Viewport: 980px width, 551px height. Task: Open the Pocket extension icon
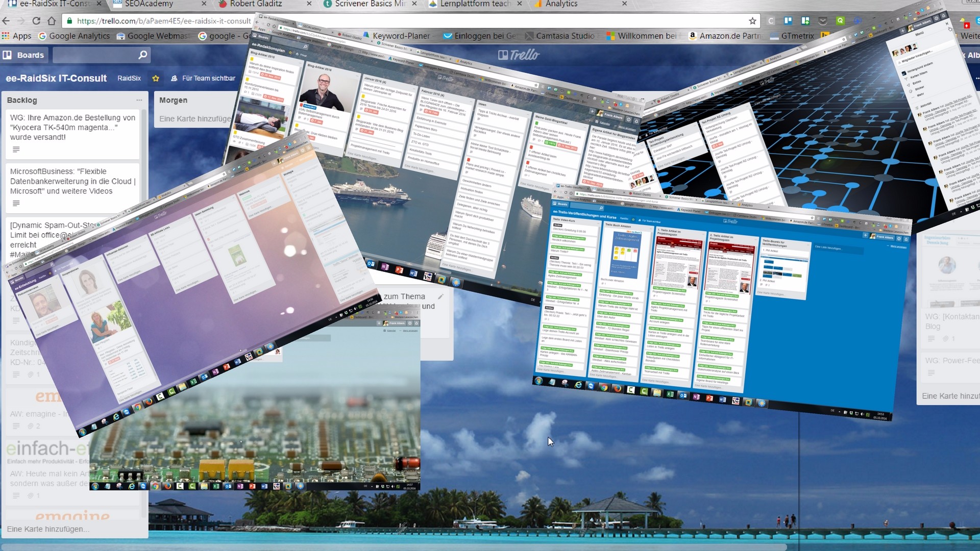(823, 21)
